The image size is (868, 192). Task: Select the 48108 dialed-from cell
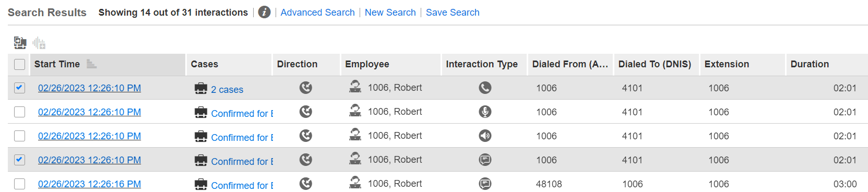tap(549, 184)
